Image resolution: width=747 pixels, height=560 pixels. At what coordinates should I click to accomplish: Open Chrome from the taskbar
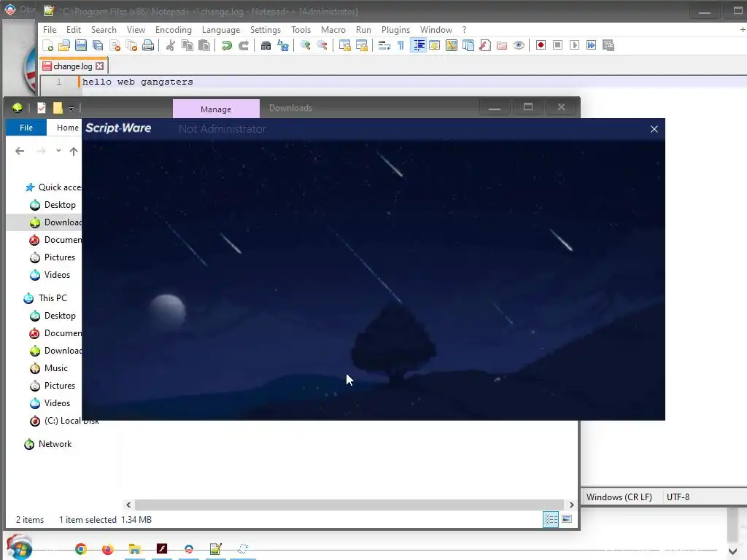(x=81, y=549)
